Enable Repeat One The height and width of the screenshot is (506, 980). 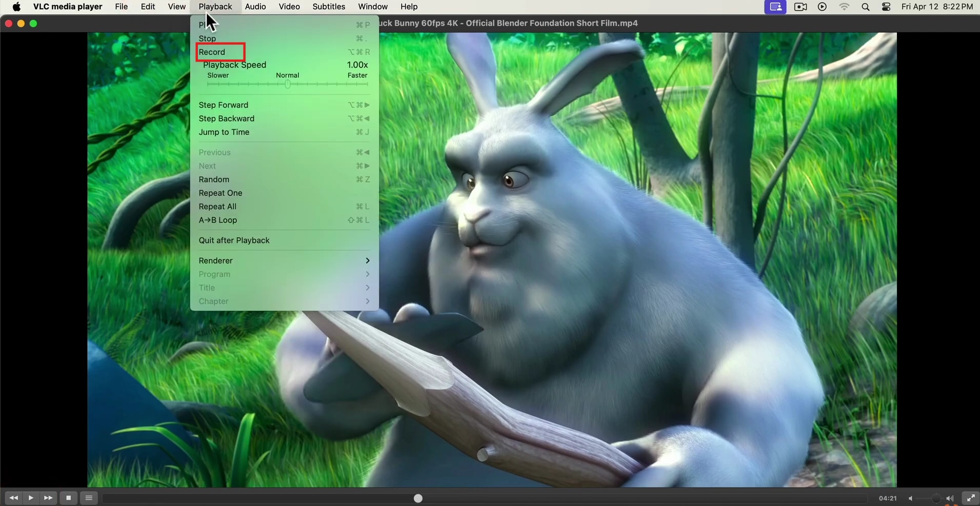[284, 193]
